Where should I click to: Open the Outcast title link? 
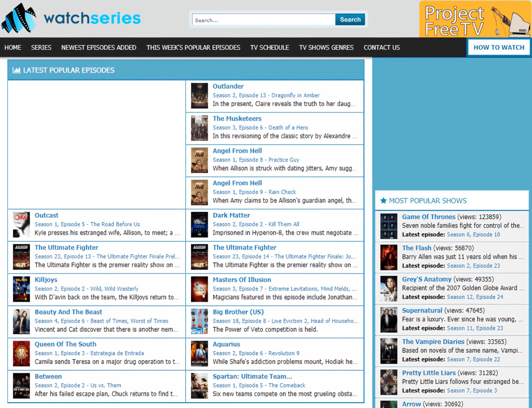(x=46, y=215)
